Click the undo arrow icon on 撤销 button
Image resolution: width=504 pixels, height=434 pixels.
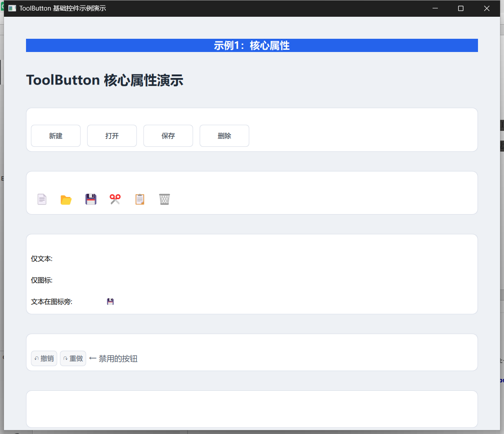pos(36,358)
